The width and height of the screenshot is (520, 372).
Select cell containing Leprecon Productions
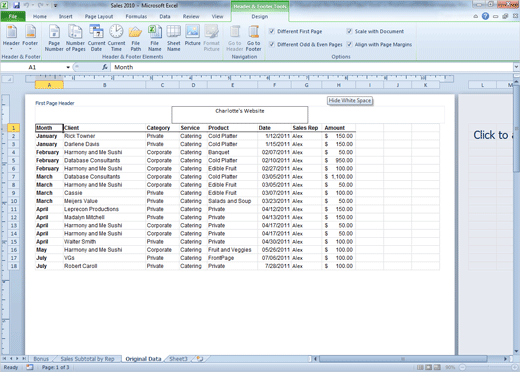click(x=104, y=209)
